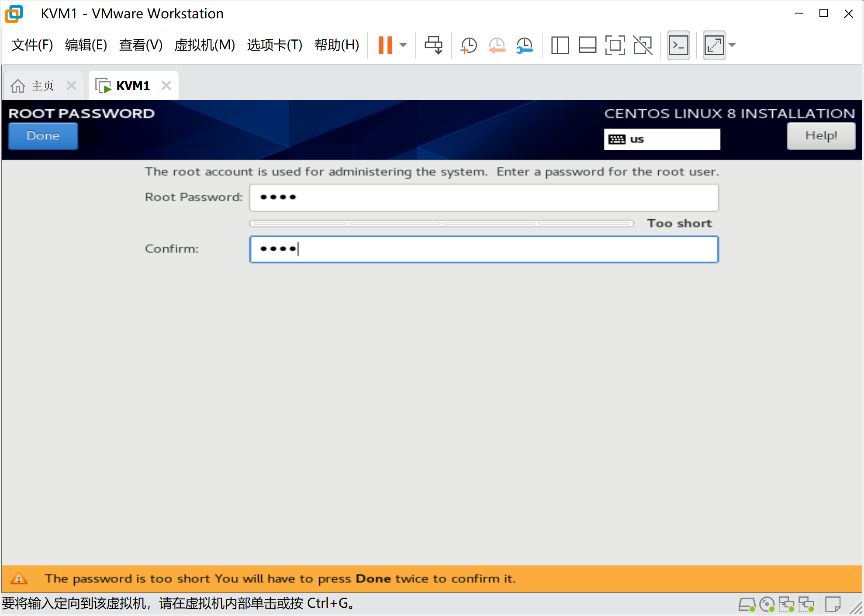Click the message log status icon
864x616 pixels.
click(833, 605)
